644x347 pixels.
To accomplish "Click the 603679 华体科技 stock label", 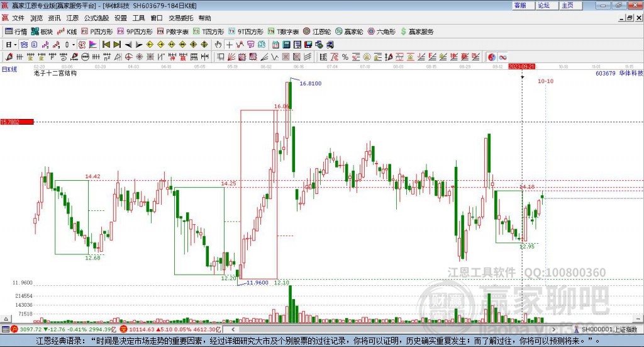I will (x=619, y=73).
